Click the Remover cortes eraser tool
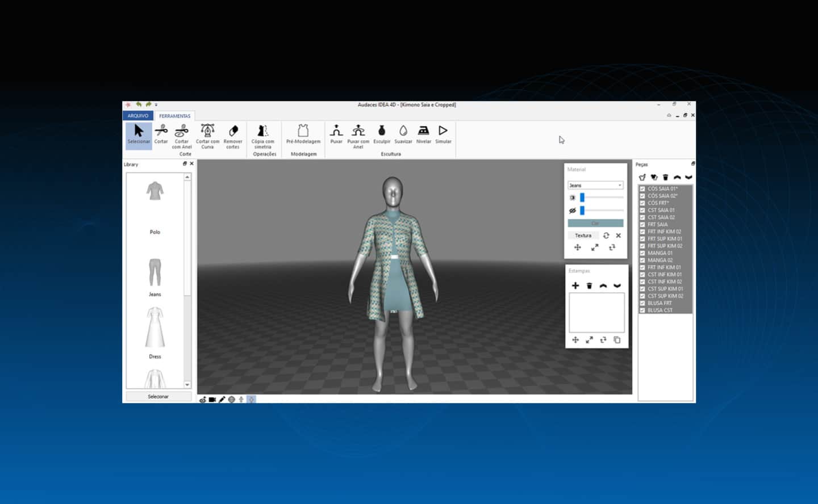 coord(233,136)
